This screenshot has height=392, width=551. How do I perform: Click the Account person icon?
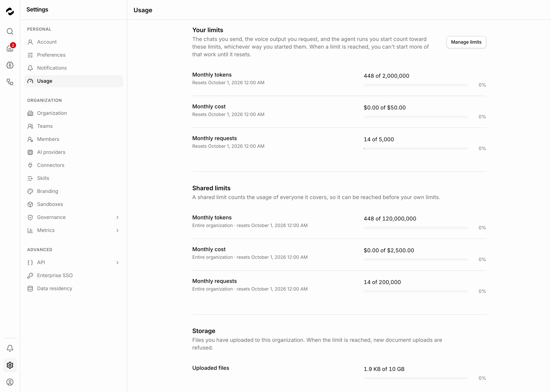coord(30,42)
